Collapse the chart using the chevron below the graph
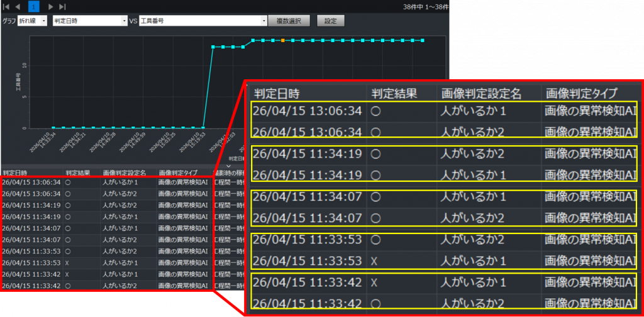644x317 pixels. click(228, 165)
